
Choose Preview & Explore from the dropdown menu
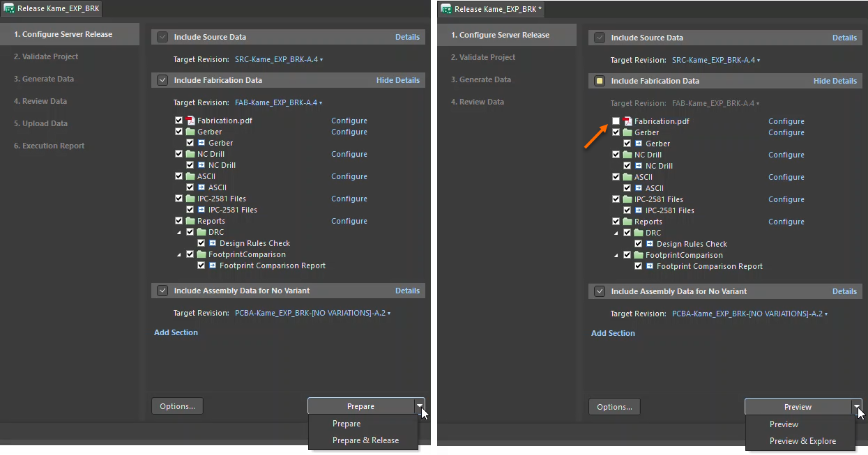pos(800,441)
